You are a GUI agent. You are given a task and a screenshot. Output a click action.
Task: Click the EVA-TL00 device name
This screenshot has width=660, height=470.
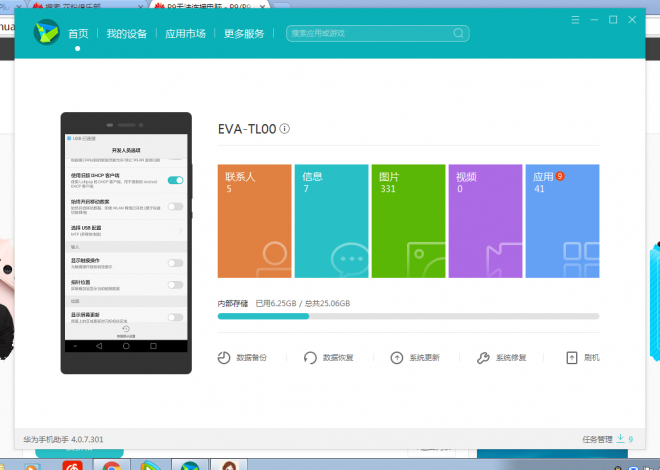(x=247, y=129)
